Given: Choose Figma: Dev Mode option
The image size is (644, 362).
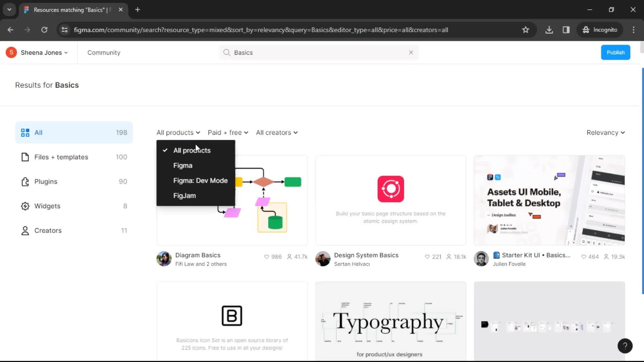Looking at the screenshot, I should pyautogui.click(x=196, y=181).
